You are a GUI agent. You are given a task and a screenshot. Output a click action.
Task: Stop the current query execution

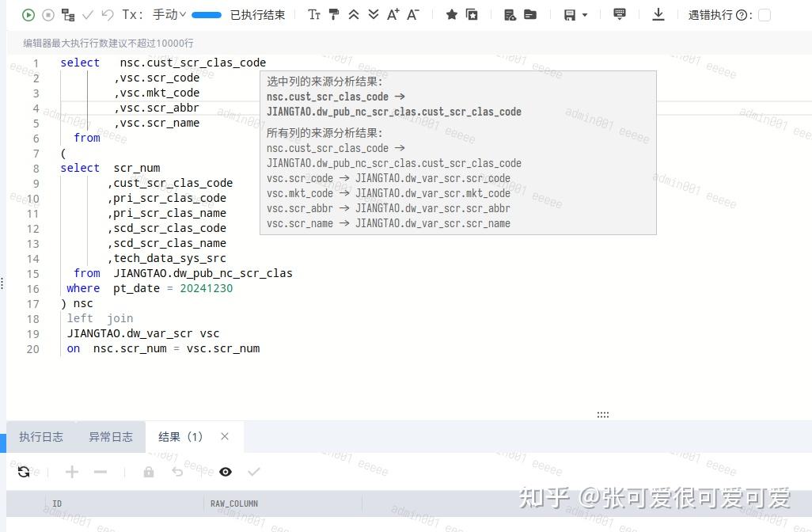tap(47, 14)
